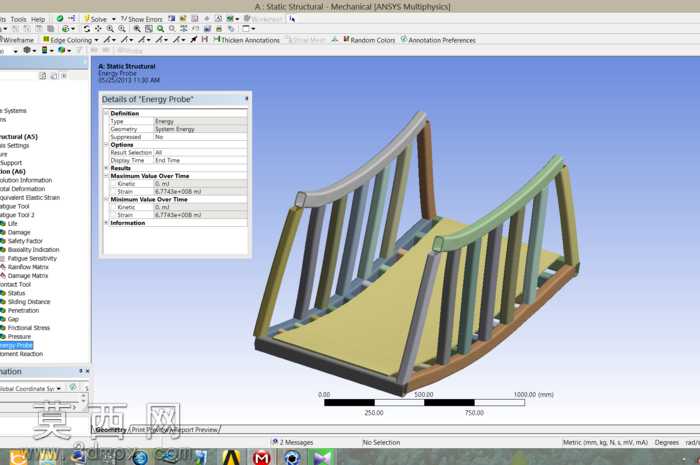
Task: Click the Result Selection value 'All'
Action: (x=200, y=153)
